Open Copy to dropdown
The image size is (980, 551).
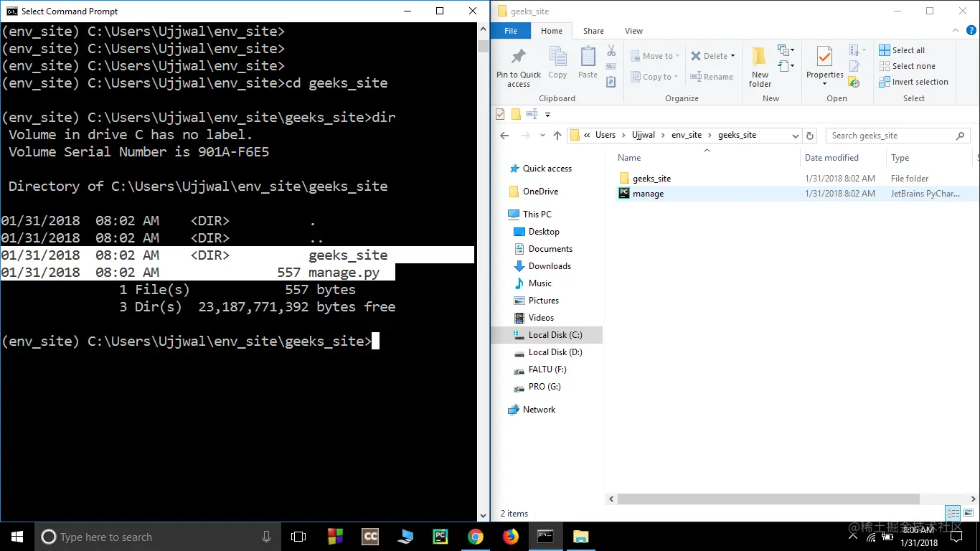point(654,77)
